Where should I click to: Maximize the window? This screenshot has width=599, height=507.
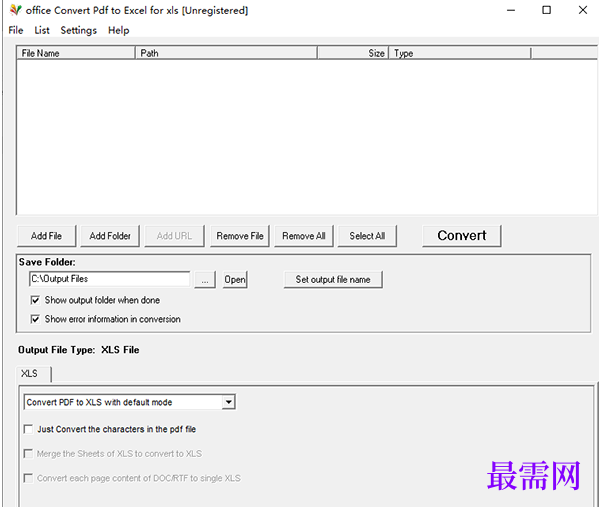[x=547, y=10]
